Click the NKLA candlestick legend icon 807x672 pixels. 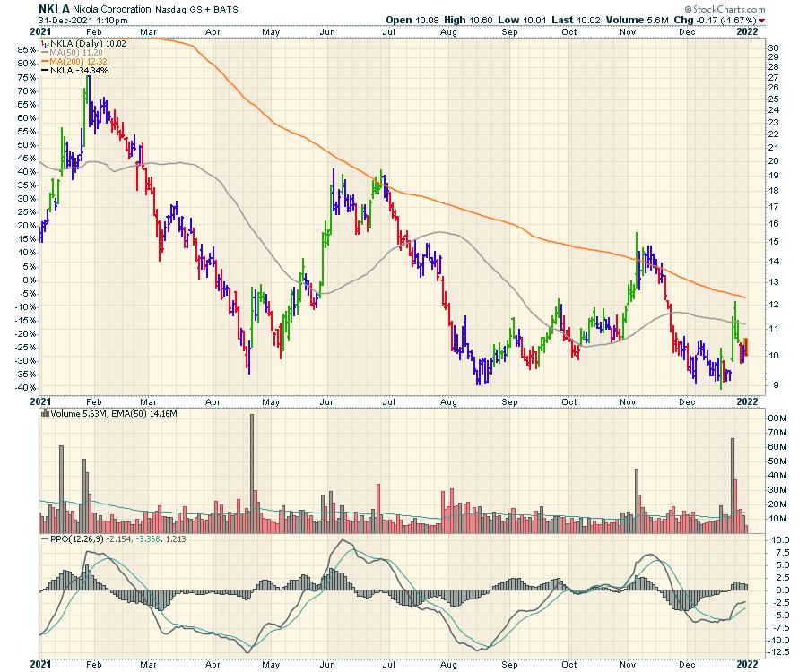pos(47,43)
